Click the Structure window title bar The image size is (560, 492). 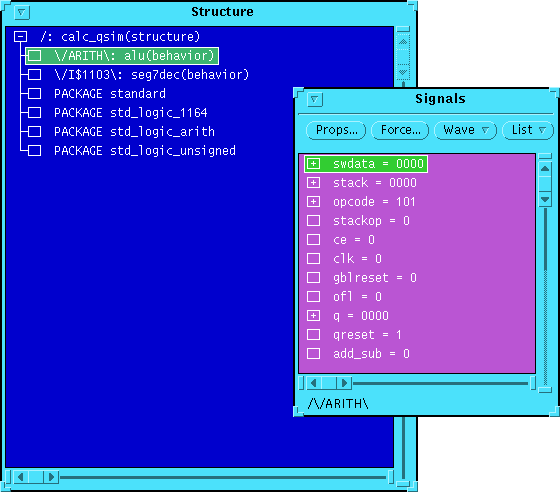(x=222, y=12)
